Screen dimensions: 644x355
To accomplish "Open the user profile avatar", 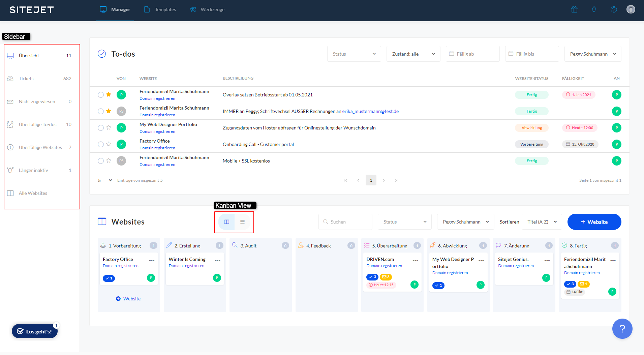I will point(631,9).
